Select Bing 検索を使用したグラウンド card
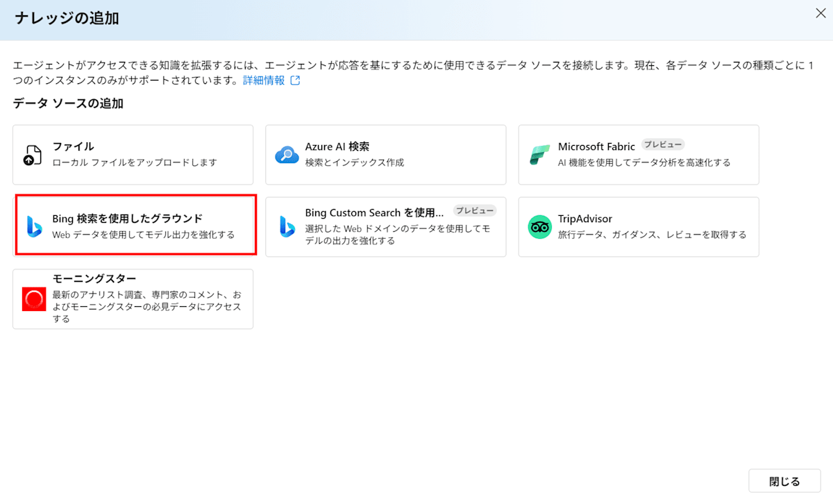833x504 pixels. tap(136, 225)
